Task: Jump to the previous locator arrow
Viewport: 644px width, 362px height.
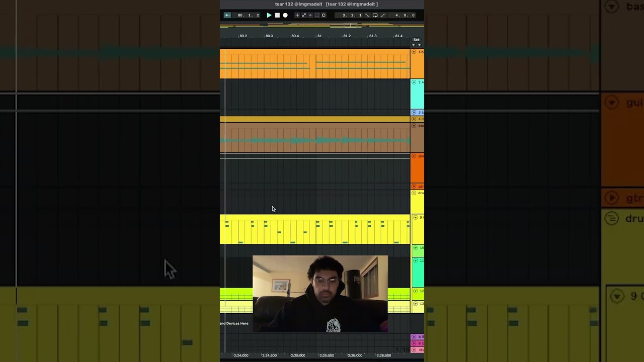Action: (414, 45)
